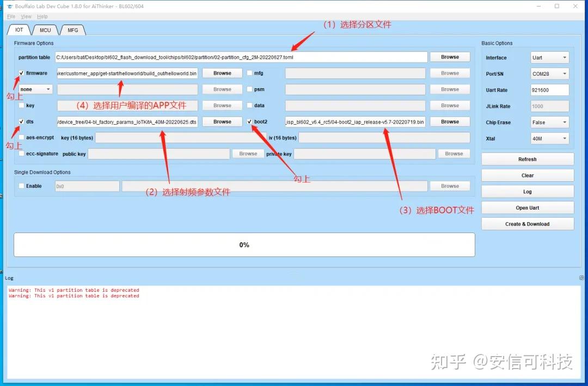Click the second deprecated warning log line
Viewport: 588px width, 386px height.
(x=74, y=296)
